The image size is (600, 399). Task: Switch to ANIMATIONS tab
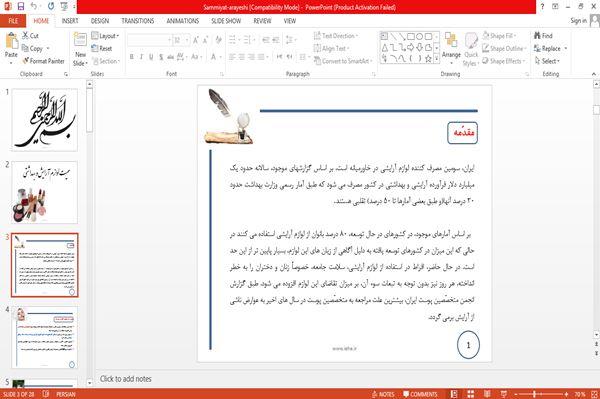point(183,21)
